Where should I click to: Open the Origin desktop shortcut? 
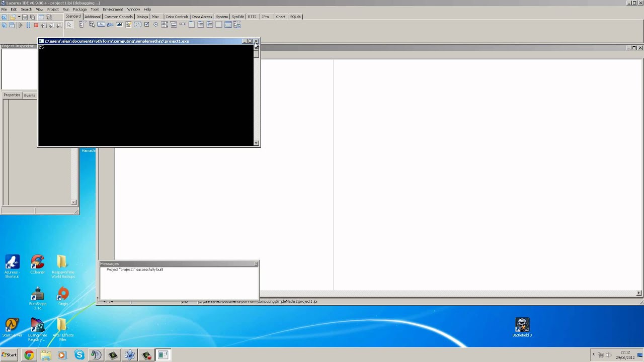tap(63, 296)
